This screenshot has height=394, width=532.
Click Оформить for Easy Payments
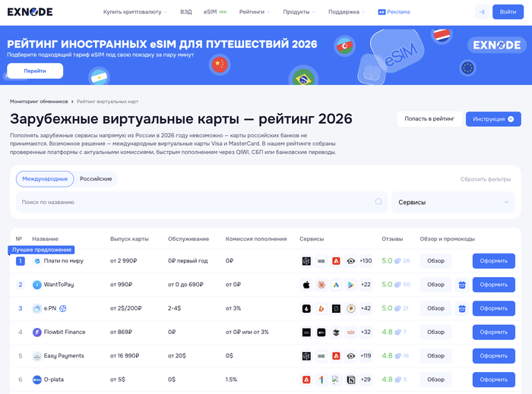(494, 356)
